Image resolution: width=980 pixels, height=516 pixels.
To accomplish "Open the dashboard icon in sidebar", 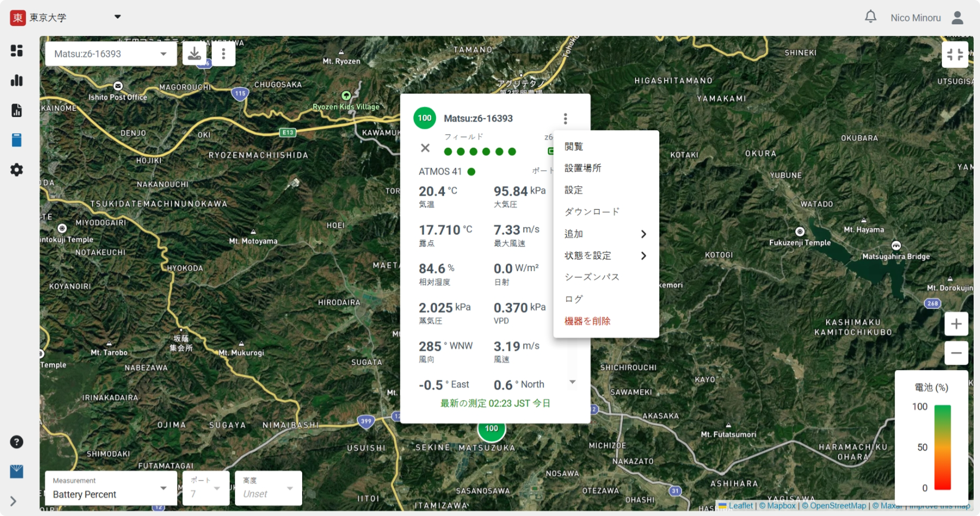I will pyautogui.click(x=17, y=51).
